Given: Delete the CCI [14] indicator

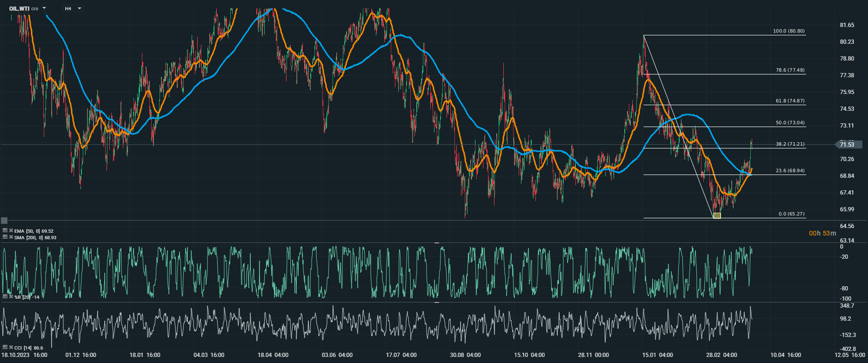Looking at the screenshot, I should pos(11,347).
